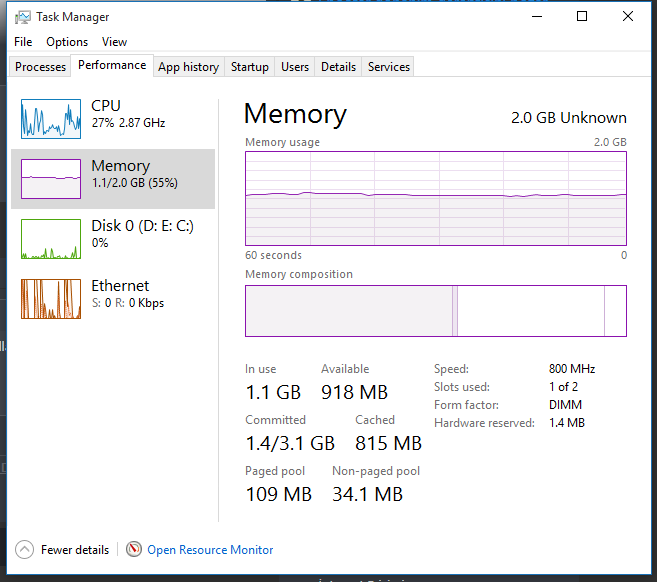Viewport: 657px width, 582px height.
Task: Select the Ethernet graph thumbnail
Action: (x=51, y=299)
